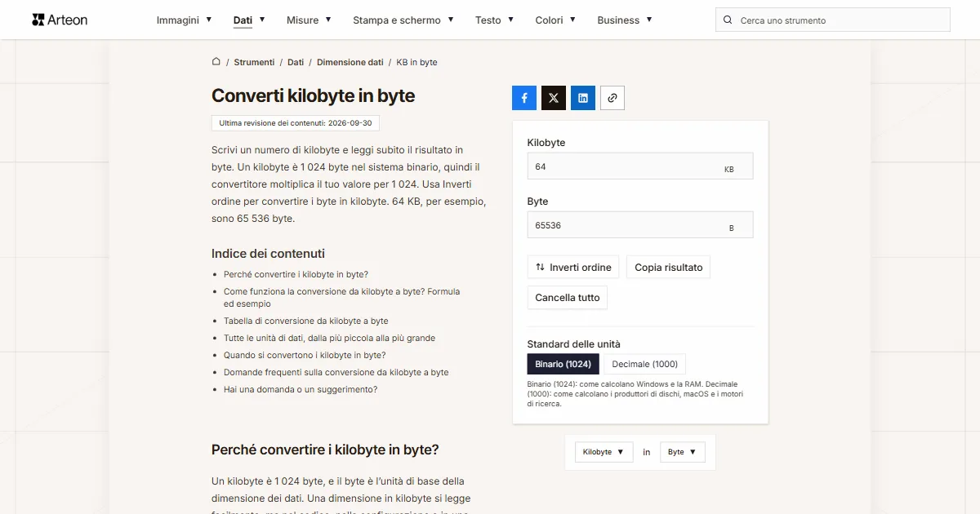
Task: Click the Kilobyte value input field
Action: coord(640,166)
